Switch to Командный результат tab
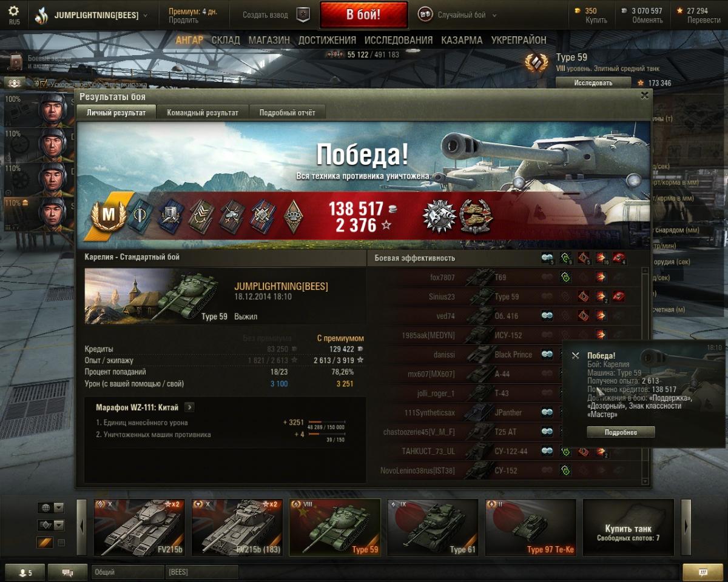This screenshot has height=582, width=728. point(203,113)
